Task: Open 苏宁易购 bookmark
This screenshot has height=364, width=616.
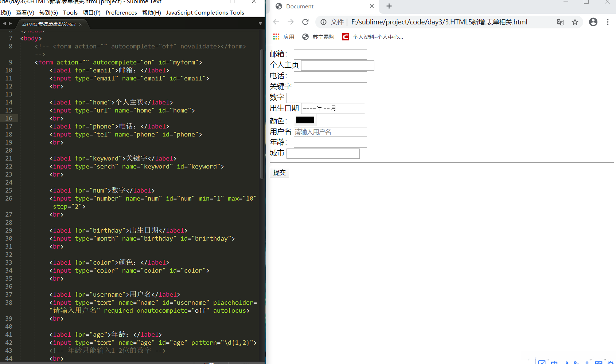Action: 318,37
